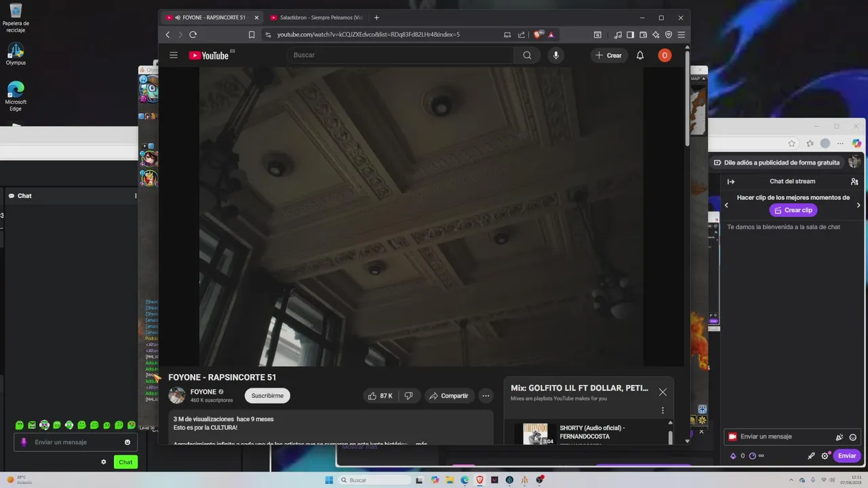868x488 pixels.
Task: Open chat settings gear beside Chat button
Action: pyautogui.click(x=104, y=462)
